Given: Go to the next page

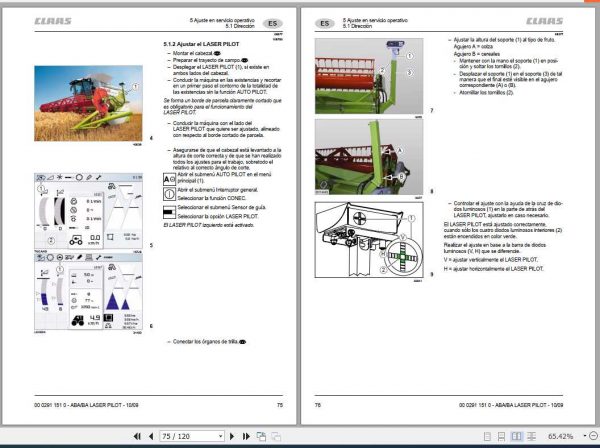Looking at the screenshot, I should tap(232, 436).
